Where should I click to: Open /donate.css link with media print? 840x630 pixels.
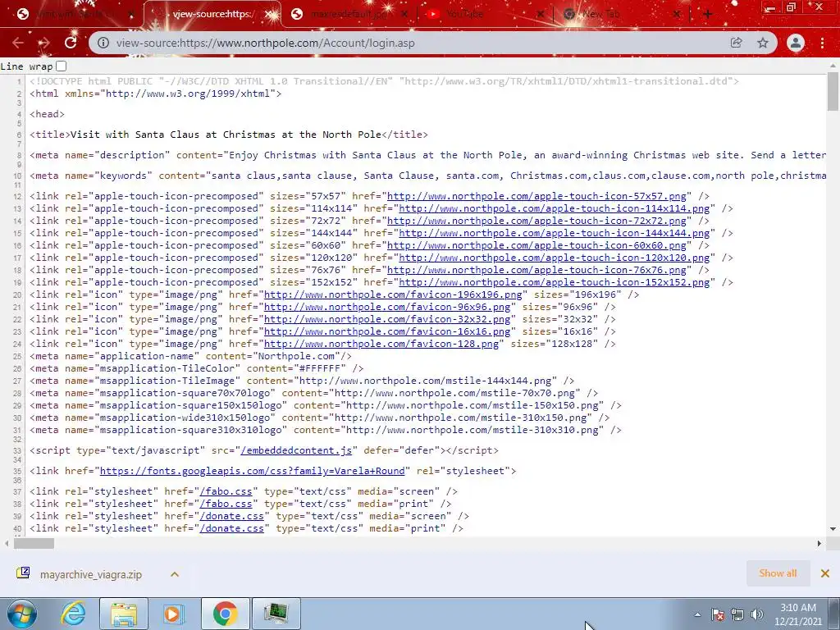click(x=231, y=528)
